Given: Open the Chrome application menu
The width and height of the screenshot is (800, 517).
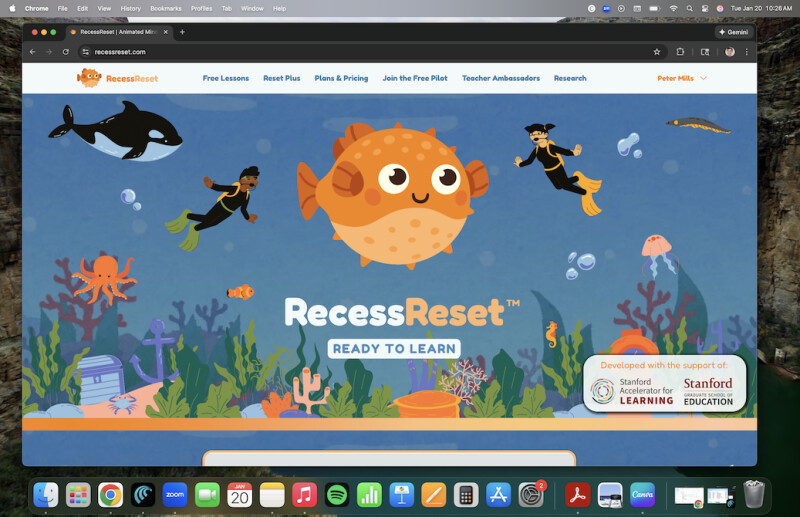Looking at the screenshot, I should coord(36,8).
